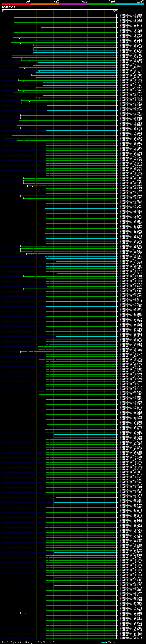The image size is (146, 644).
Task: Select hit label UniRef100_Q2PEW7
Action: 131,178
